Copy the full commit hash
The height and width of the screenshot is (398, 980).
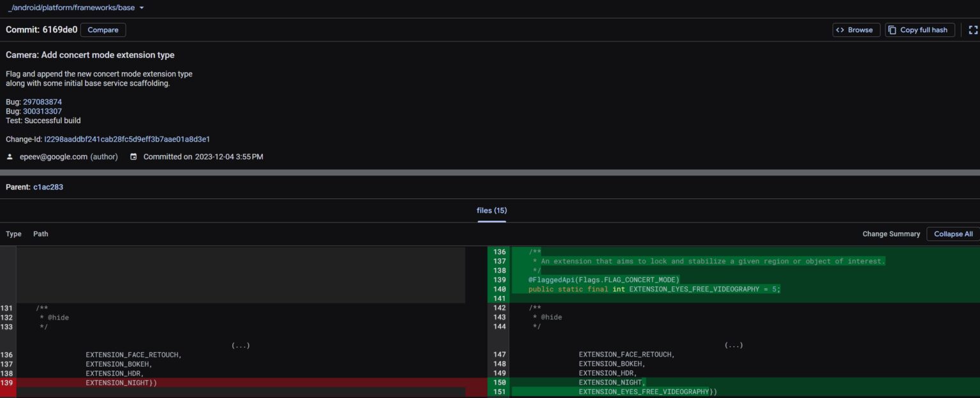[919, 30]
